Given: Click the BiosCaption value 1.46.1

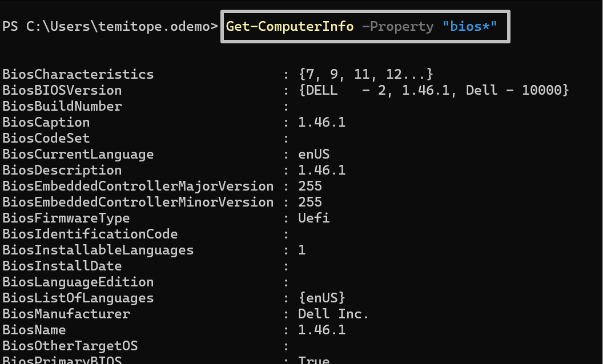Looking at the screenshot, I should [x=321, y=122].
